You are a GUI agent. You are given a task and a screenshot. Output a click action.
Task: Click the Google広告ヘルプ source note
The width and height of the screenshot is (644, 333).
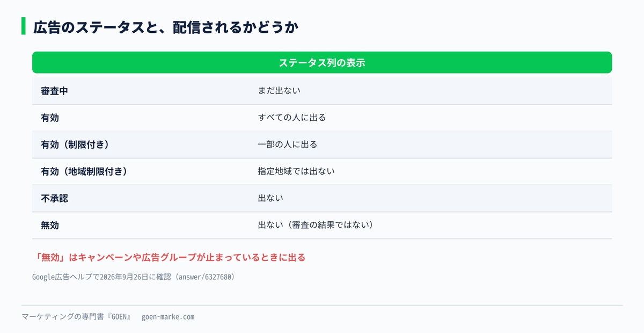click(x=134, y=277)
